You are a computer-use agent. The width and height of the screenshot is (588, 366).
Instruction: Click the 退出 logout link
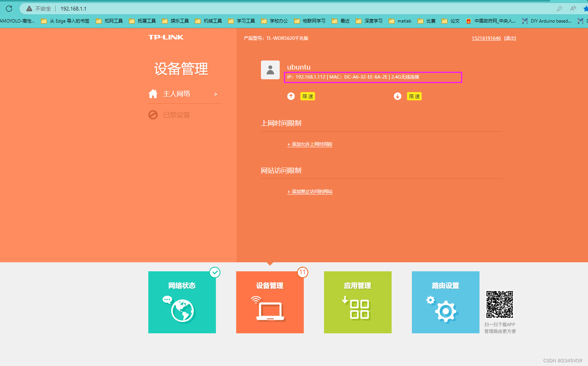(x=510, y=38)
